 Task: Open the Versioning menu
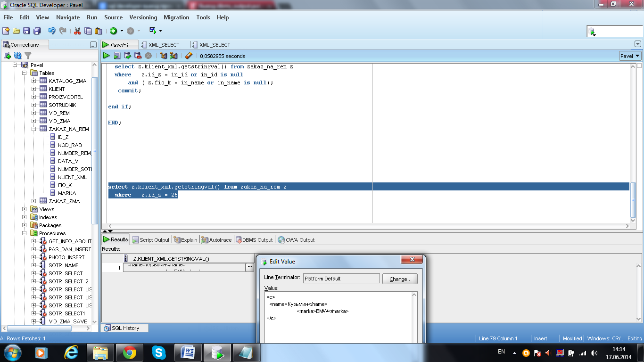click(143, 17)
